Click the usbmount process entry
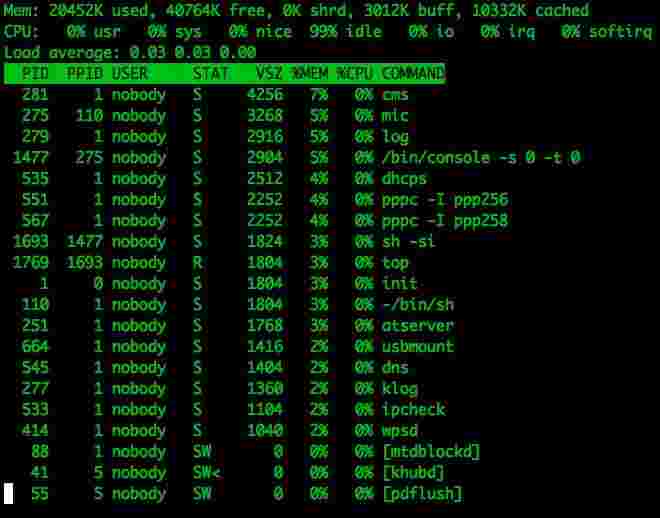This screenshot has height=518, width=660. click(x=418, y=347)
